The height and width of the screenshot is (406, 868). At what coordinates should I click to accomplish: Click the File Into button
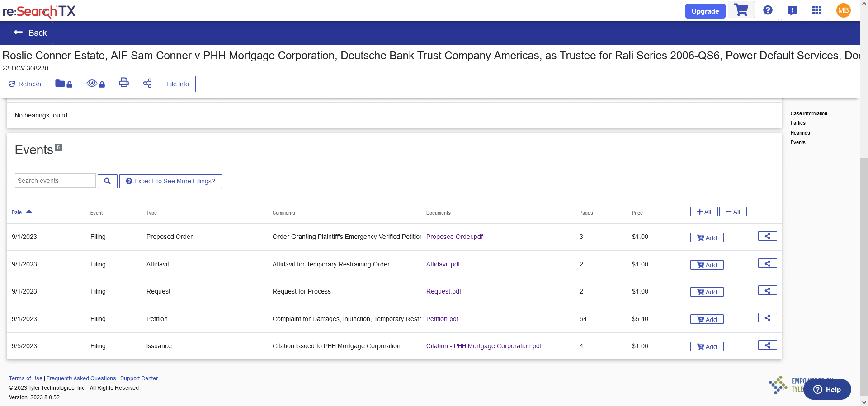click(x=178, y=84)
